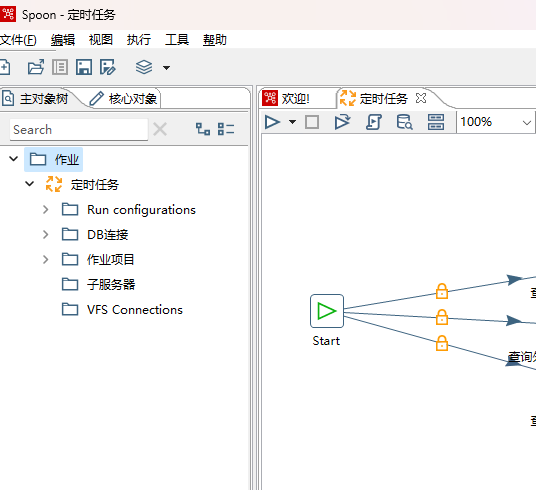This screenshot has height=490, width=536.
Task: Click the 定时任务 job icon in tree
Action: point(54,184)
